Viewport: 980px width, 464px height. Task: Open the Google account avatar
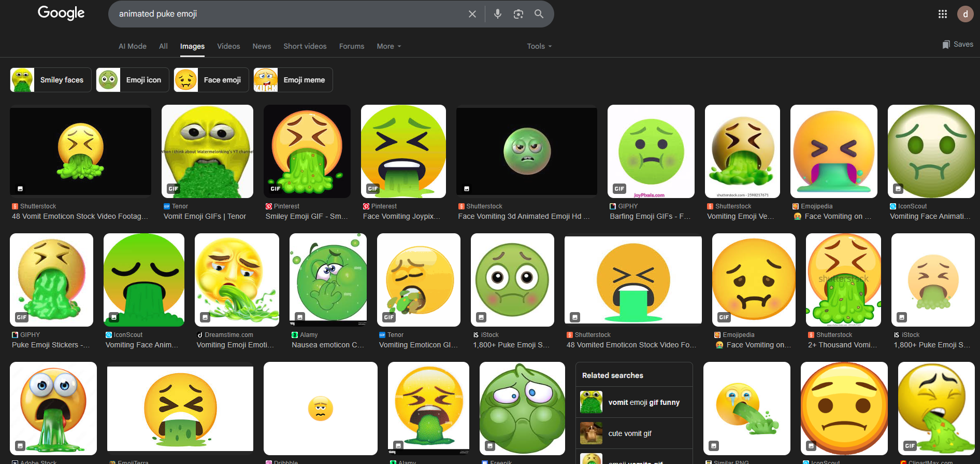click(965, 14)
